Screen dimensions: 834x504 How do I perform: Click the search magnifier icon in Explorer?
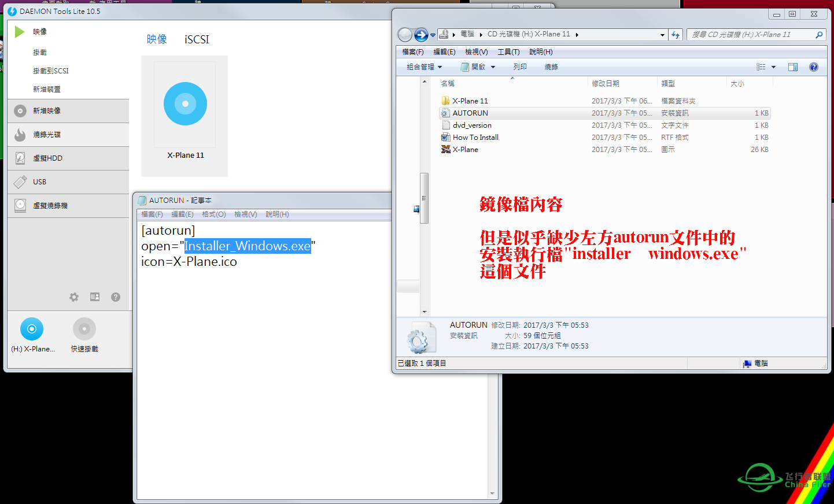click(819, 35)
